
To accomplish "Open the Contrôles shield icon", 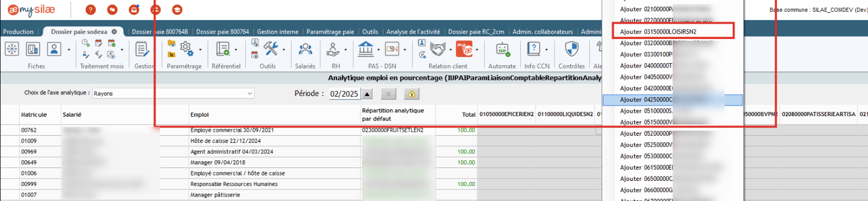I will [x=571, y=49].
